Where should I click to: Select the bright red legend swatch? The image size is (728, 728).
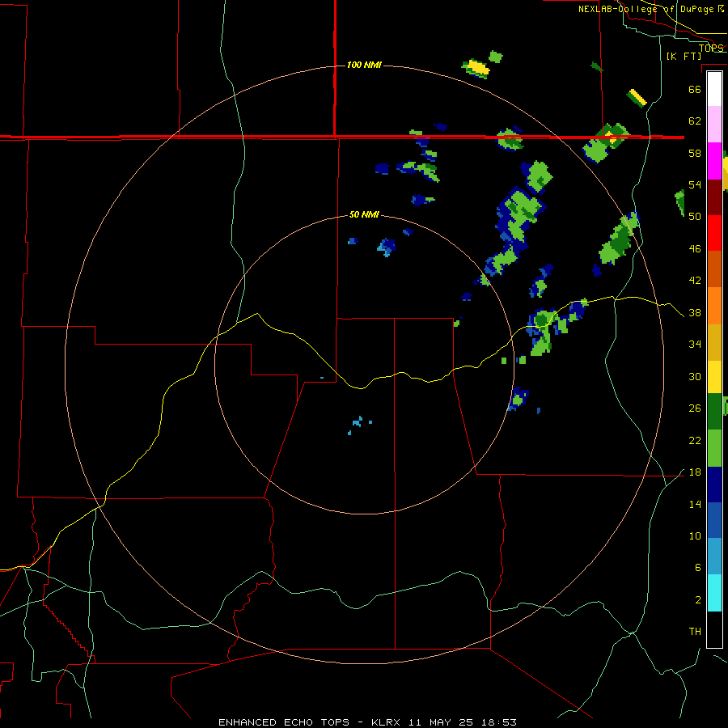tap(714, 233)
